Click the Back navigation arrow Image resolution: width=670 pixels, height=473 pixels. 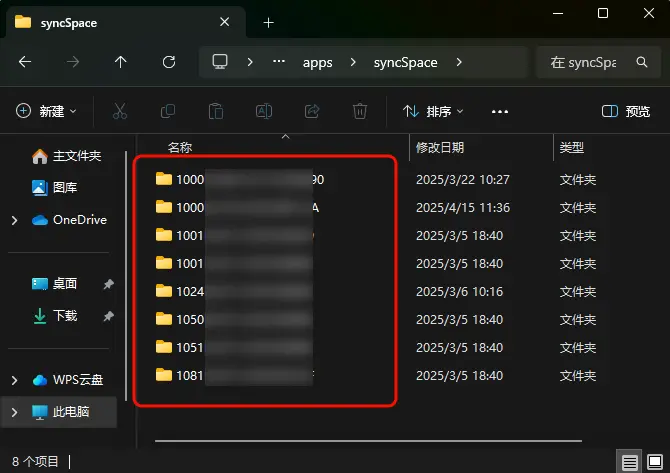click(25, 62)
